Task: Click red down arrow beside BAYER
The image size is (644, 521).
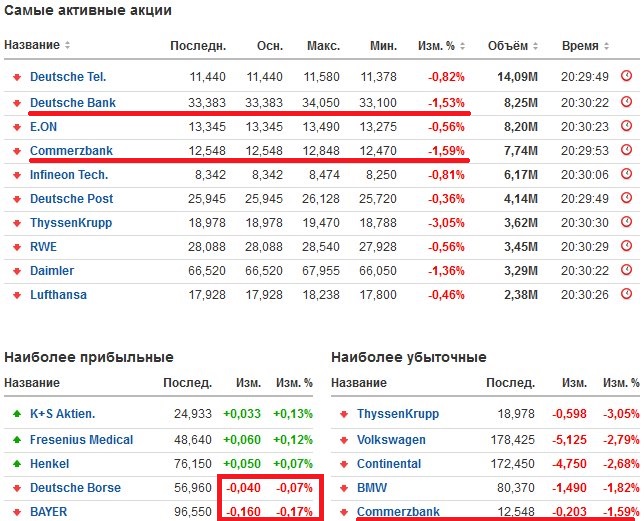Action: coord(16,511)
